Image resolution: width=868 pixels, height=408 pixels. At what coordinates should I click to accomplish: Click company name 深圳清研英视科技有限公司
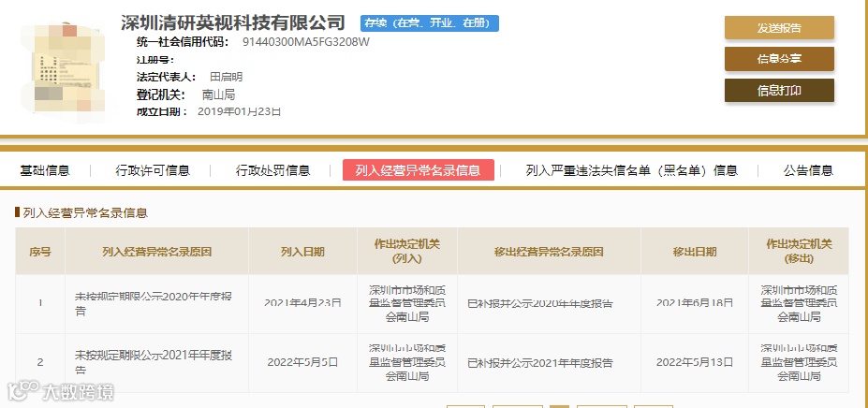(232, 22)
